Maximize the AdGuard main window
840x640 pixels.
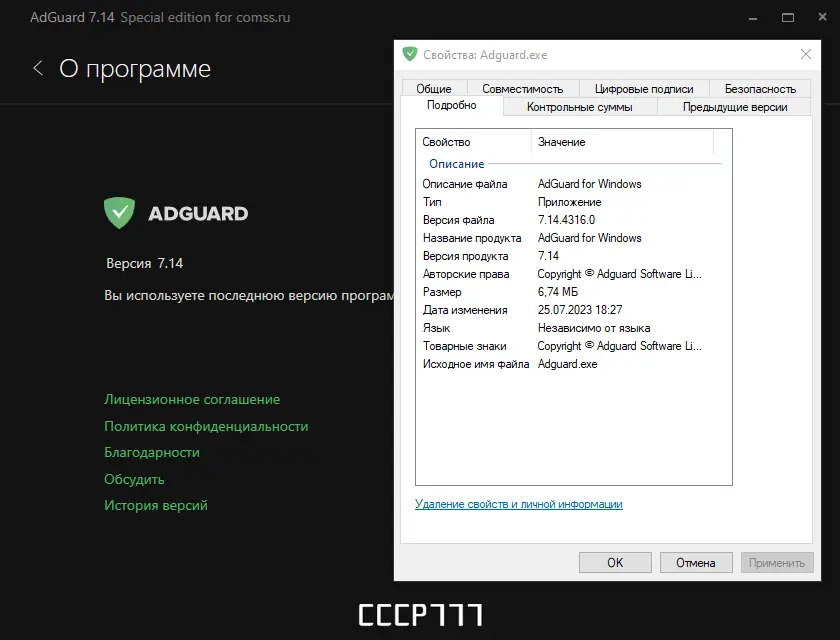click(x=788, y=18)
